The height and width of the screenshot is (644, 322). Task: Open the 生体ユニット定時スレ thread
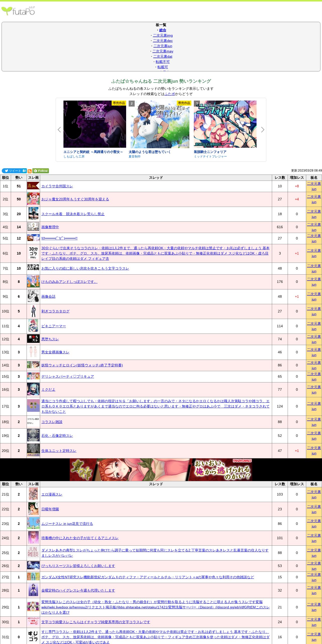pos(59,451)
